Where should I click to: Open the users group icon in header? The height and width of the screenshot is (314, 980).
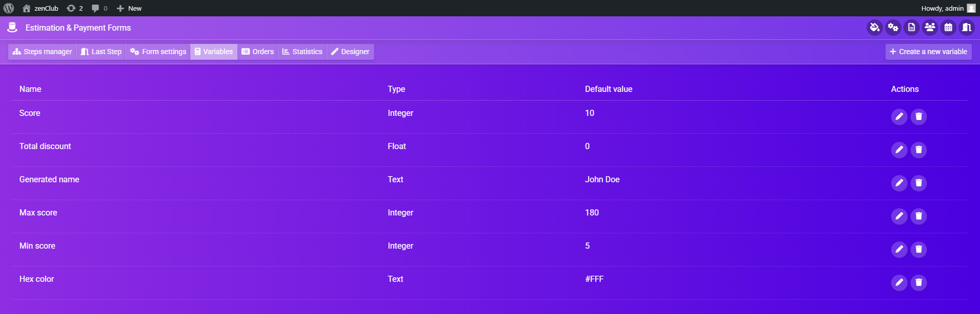[x=930, y=28]
